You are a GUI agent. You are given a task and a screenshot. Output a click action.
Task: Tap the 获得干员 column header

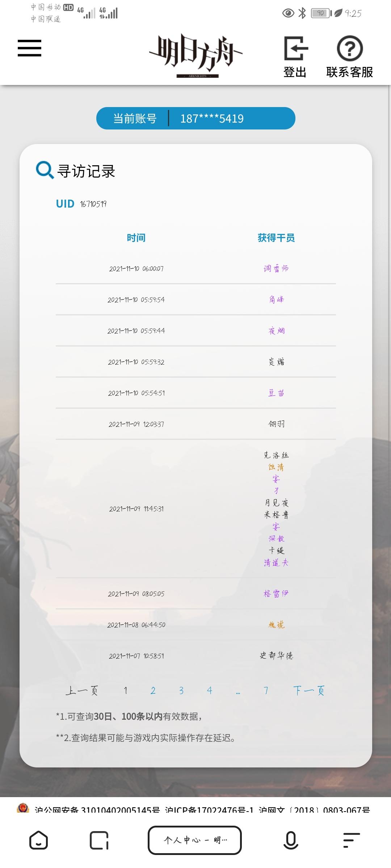point(276,238)
